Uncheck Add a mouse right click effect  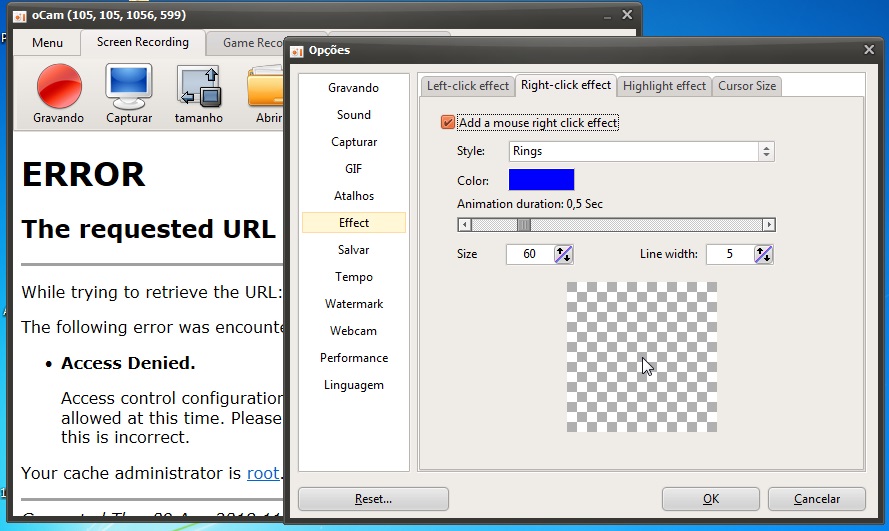(448, 123)
